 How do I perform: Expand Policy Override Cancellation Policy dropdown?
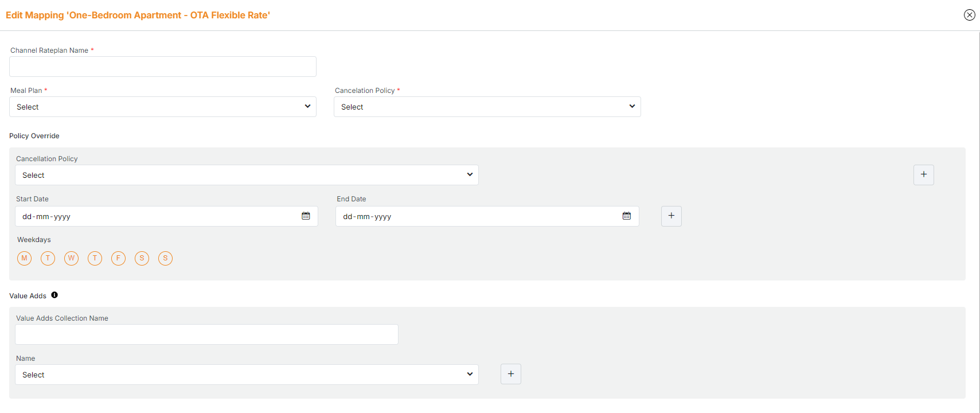247,175
